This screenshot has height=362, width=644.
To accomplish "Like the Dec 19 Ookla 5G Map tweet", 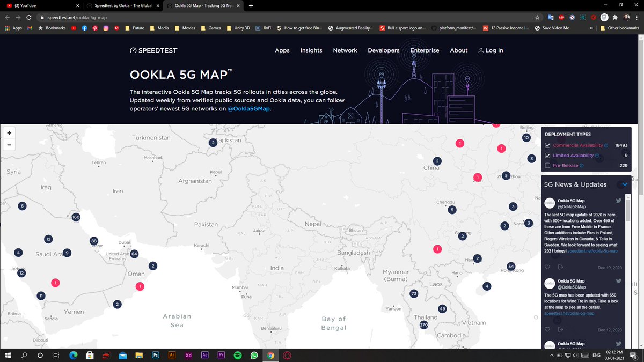I will pos(547,267).
